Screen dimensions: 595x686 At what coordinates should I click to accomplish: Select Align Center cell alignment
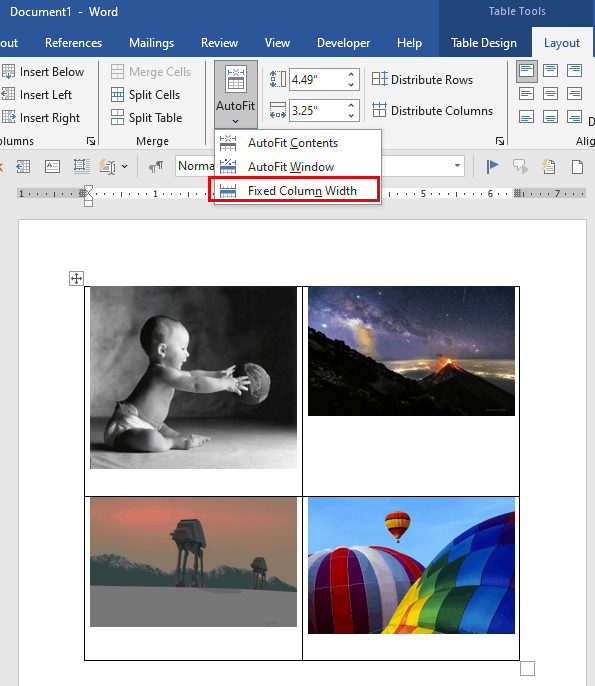[x=550, y=94]
